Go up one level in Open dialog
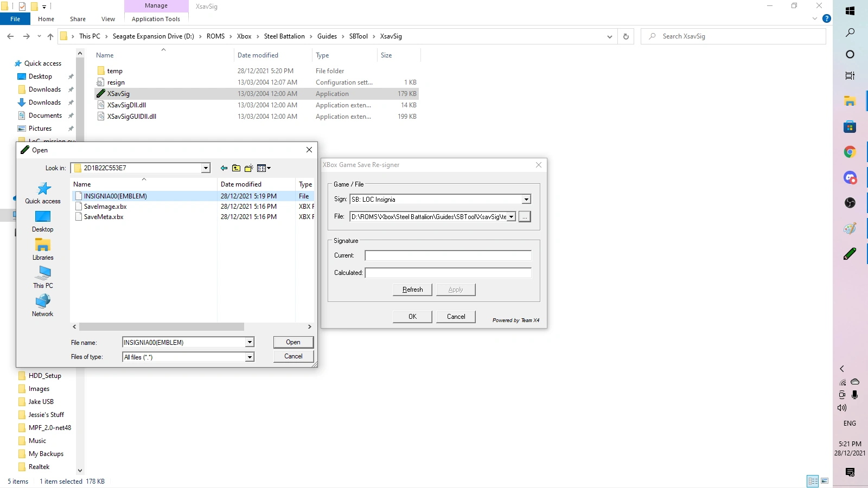This screenshot has height=488, width=868. (236, 168)
